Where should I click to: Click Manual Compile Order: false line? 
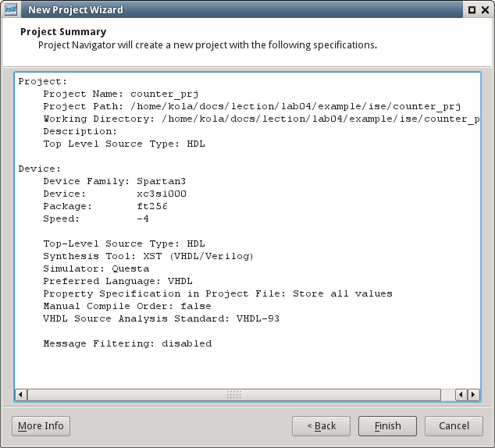127,306
